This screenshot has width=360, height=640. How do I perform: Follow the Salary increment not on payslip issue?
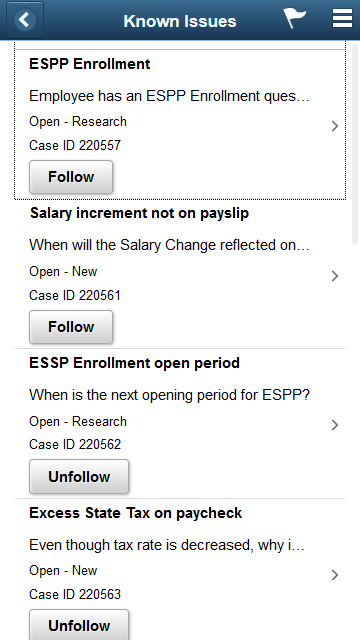pos(71,327)
